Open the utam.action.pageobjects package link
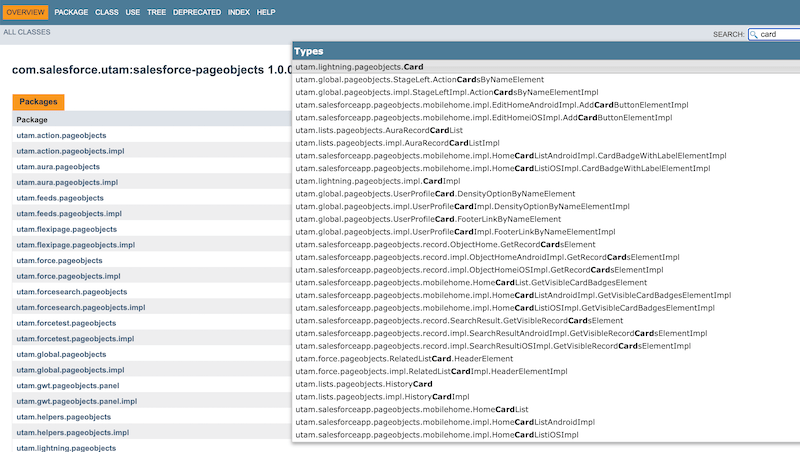Viewport: 800px width, 452px height. [61, 135]
